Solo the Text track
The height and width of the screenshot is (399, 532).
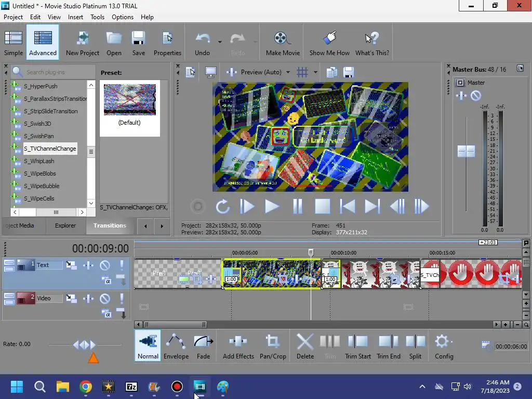point(122,265)
